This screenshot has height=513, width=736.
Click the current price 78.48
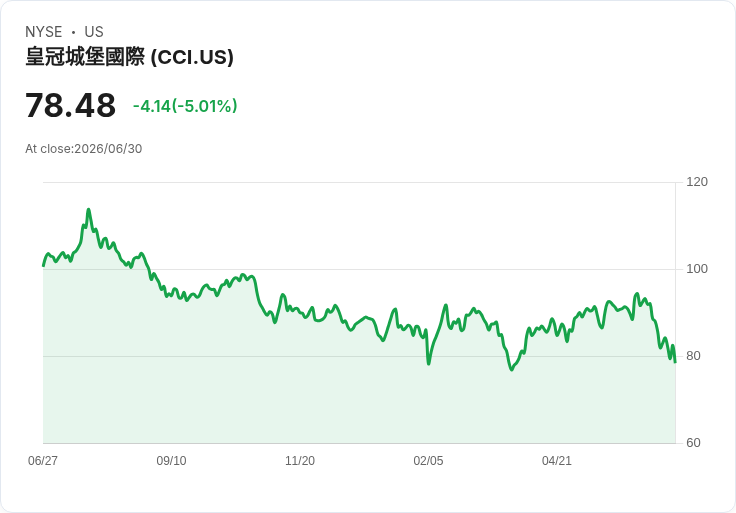70,105
